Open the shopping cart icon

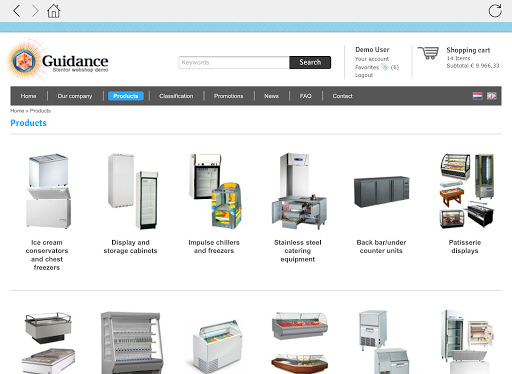(x=429, y=53)
